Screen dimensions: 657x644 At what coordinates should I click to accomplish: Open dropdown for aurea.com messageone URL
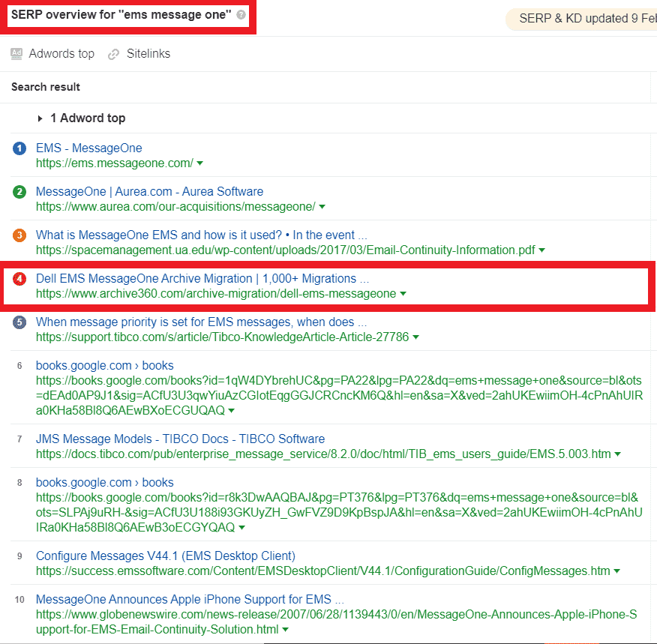coord(322,207)
